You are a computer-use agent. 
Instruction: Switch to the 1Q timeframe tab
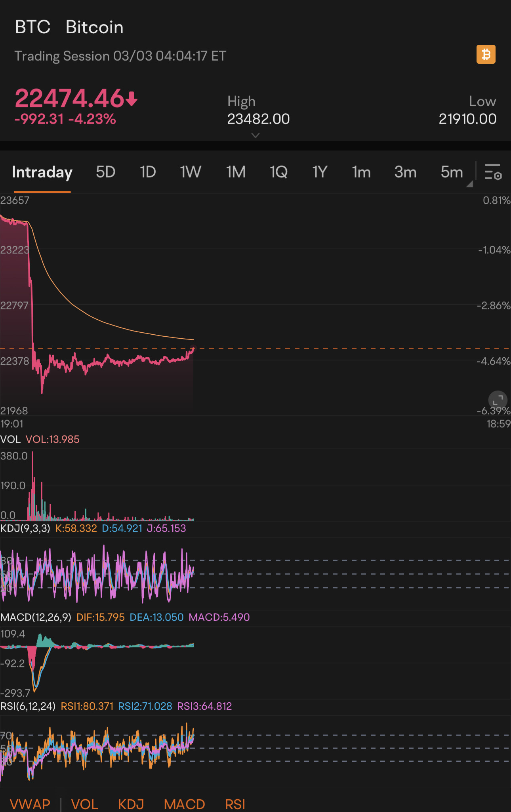(278, 172)
